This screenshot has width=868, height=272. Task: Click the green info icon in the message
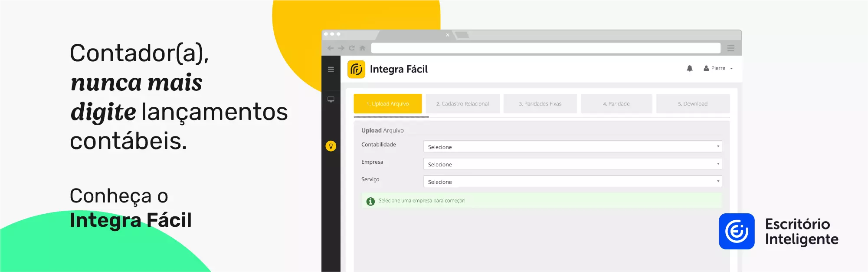click(x=370, y=201)
